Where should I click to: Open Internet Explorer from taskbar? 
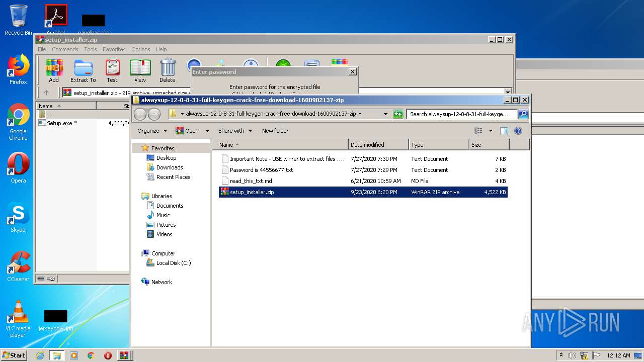point(40,355)
